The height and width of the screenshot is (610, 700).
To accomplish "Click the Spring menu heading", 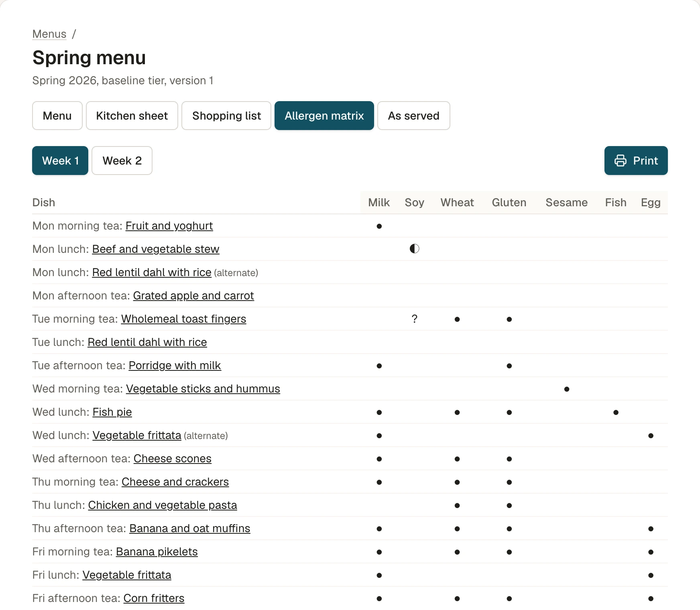I will tap(89, 58).
